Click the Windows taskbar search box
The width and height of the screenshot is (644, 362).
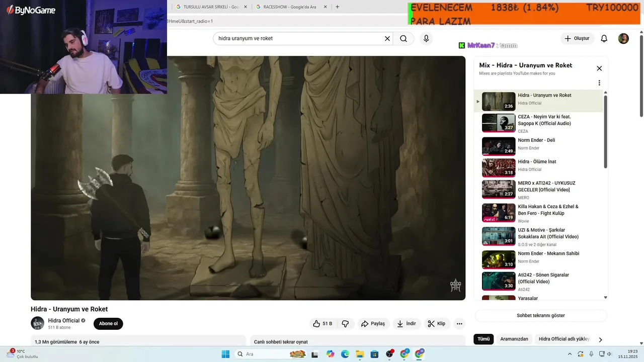tap(271, 354)
